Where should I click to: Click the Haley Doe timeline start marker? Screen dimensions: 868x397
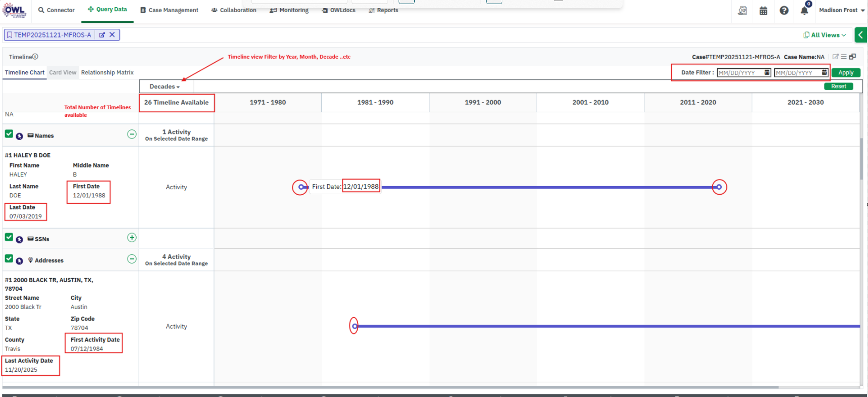tap(301, 187)
